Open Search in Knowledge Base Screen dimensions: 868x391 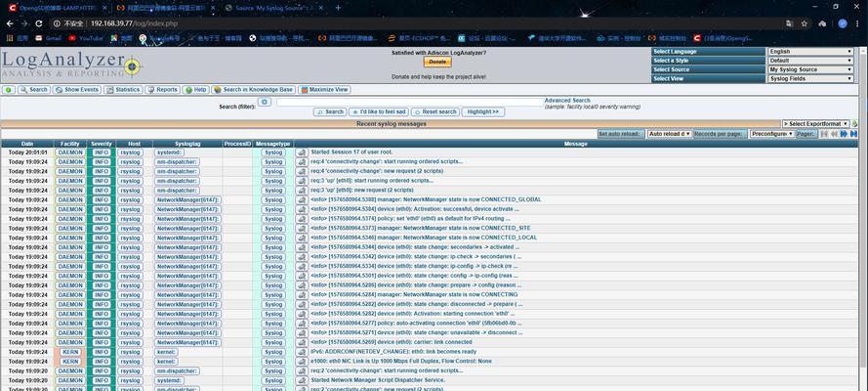coord(253,90)
